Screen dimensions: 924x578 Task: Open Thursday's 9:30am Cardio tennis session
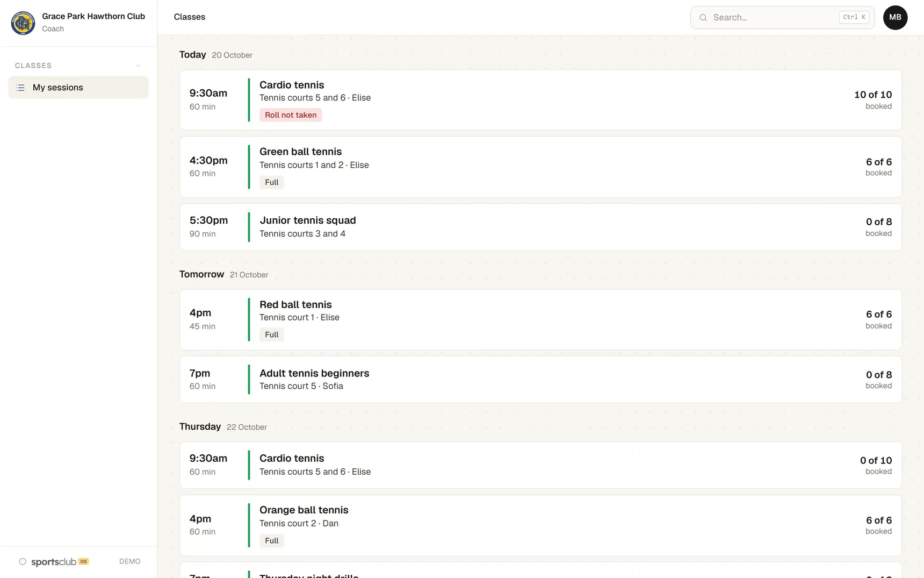point(540,465)
